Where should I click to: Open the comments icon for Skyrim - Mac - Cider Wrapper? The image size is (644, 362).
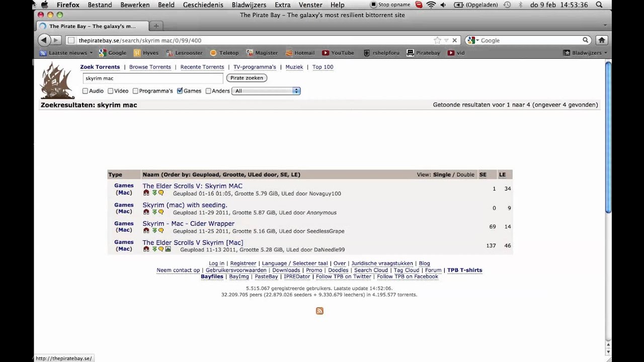(161, 230)
